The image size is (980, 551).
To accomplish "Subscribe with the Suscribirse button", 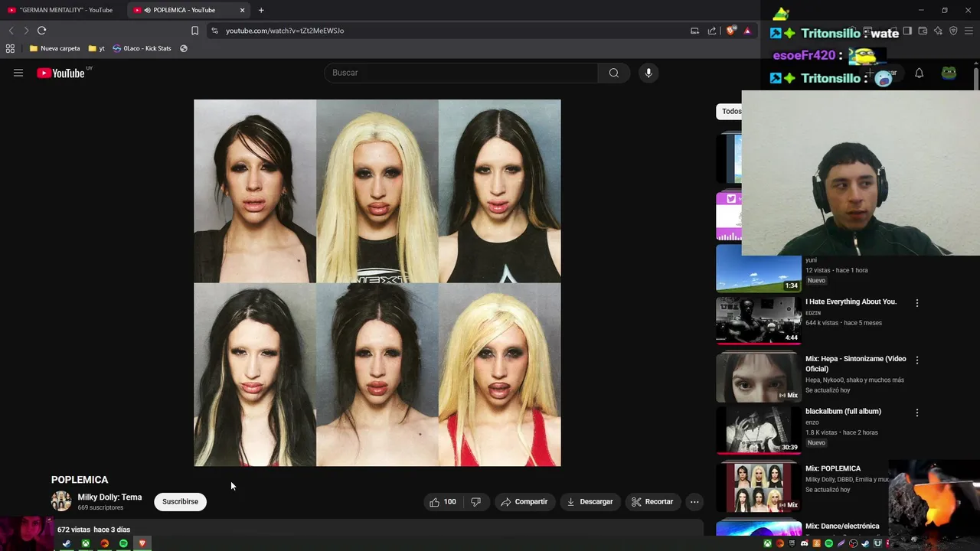I will click(180, 502).
